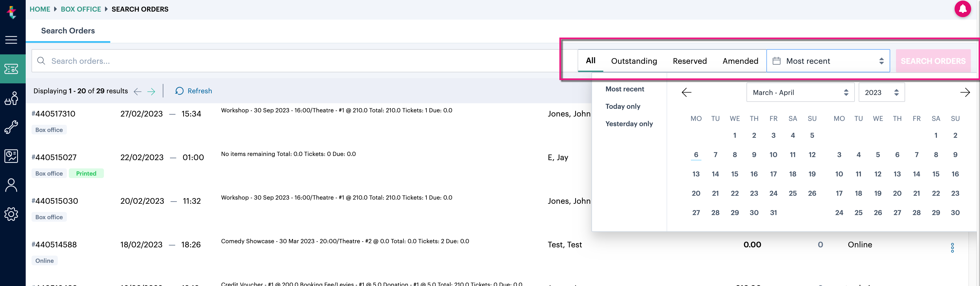The height and width of the screenshot is (286, 980).
Task: Click the search magnifier icon
Action: point(41,61)
